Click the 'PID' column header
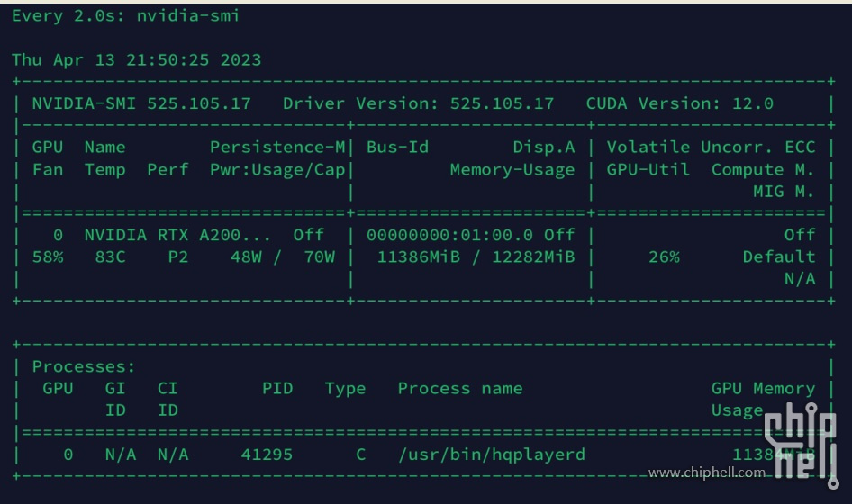 [277, 388]
